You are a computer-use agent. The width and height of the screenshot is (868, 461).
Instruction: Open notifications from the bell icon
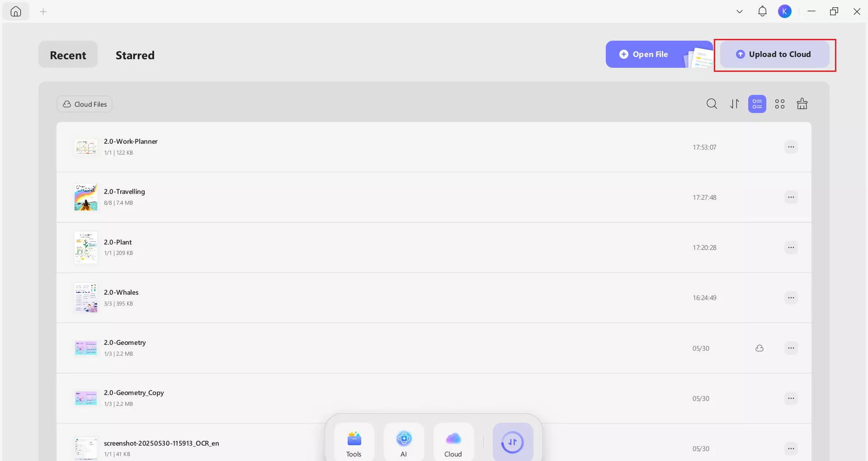tap(762, 11)
